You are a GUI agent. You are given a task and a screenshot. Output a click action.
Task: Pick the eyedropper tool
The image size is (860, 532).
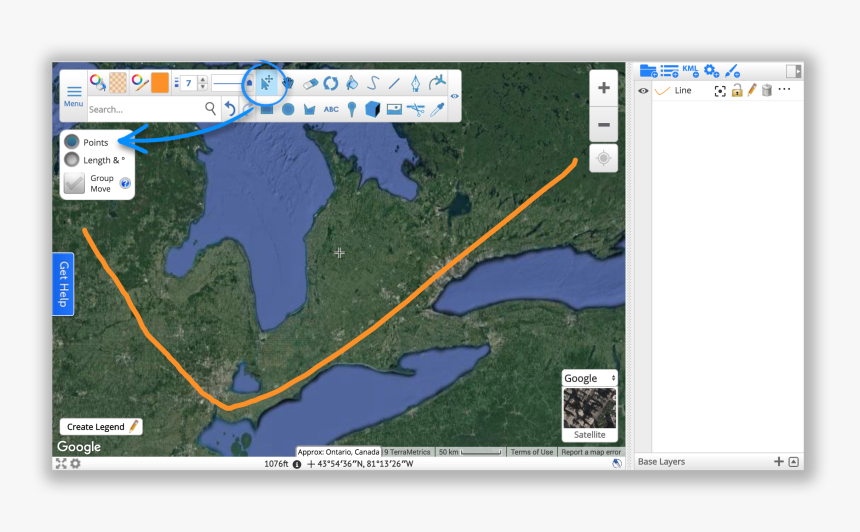pyautogui.click(x=437, y=109)
